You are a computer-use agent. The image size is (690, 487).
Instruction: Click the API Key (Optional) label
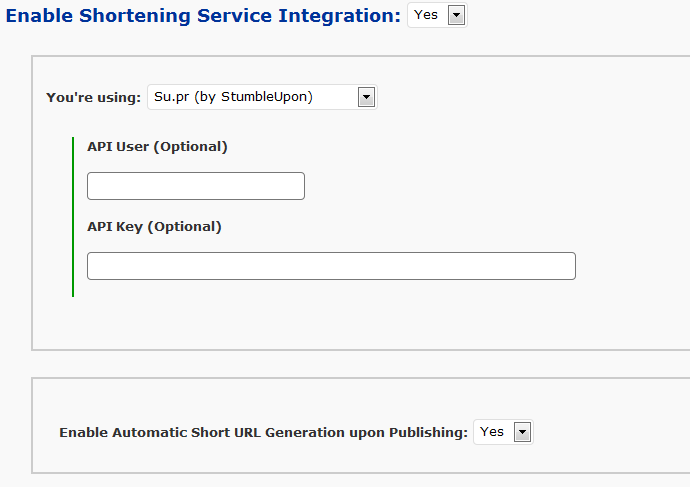point(154,227)
